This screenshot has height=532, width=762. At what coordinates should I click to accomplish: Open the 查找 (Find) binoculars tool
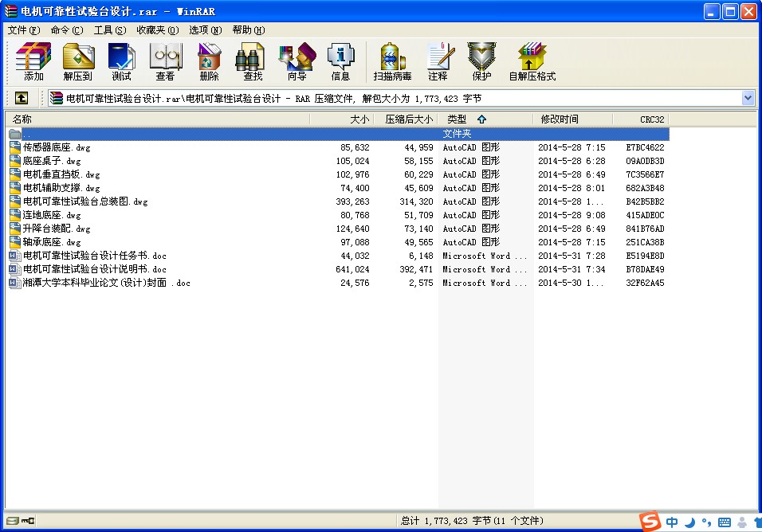point(253,61)
